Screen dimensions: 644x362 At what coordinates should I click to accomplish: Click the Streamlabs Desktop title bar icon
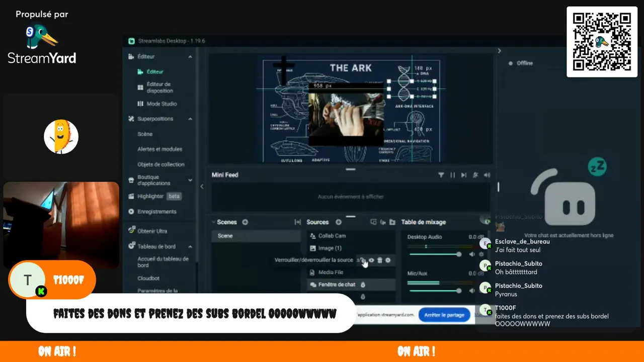(131, 41)
